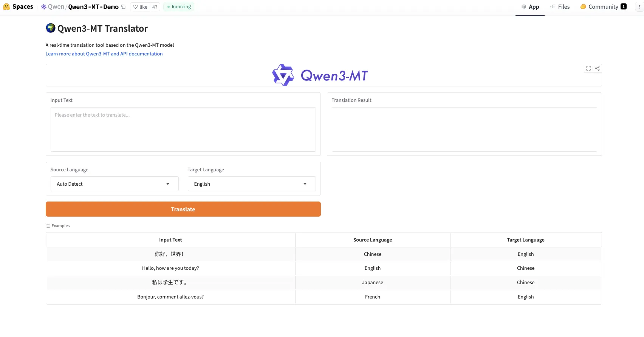
Task: Click the Hugging Face Spaces logo
Action: (6, 7)
